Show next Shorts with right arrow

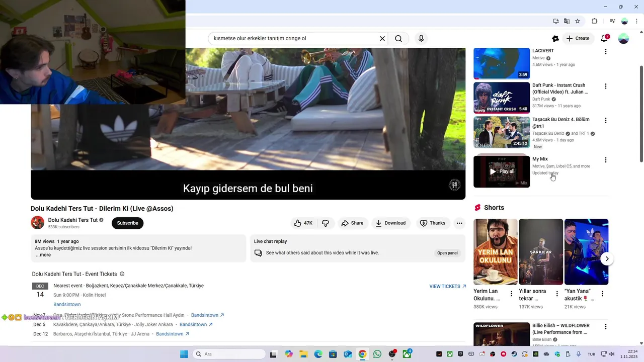click(607, 259)
